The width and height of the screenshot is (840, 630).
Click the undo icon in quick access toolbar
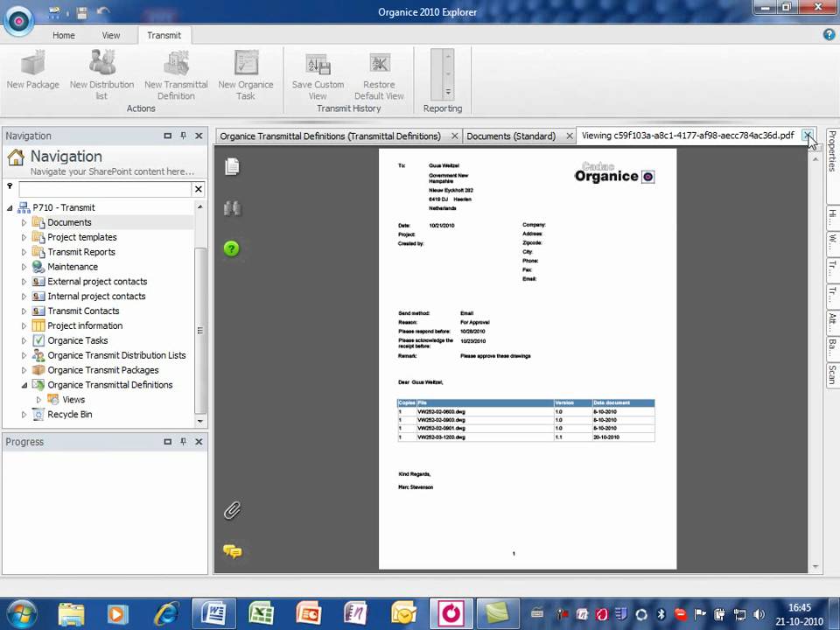[x=103, y=11]
